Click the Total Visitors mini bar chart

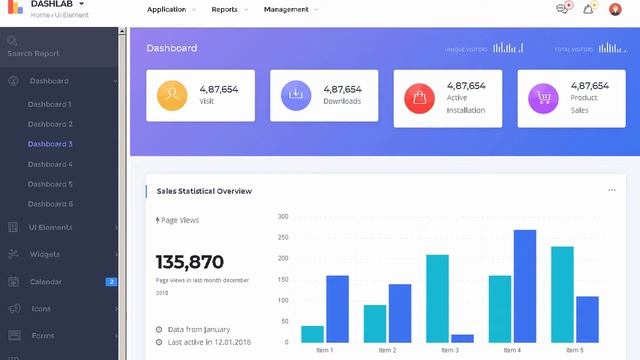612,48
